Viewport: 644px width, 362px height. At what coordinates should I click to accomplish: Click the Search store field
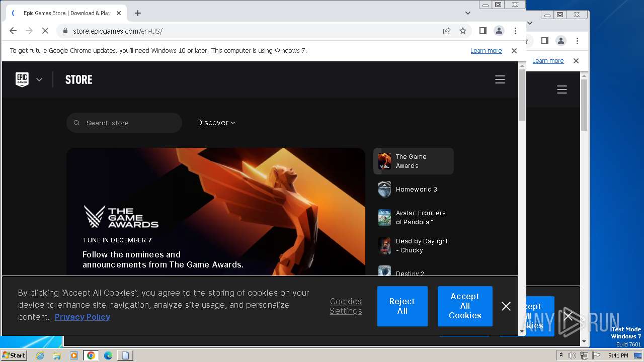coord(124,123)
